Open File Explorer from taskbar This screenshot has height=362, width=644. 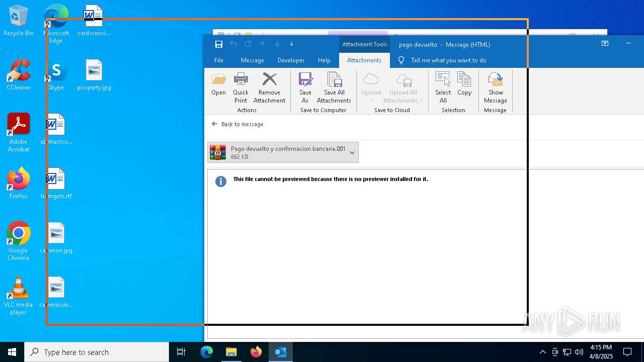click(231, 352)
